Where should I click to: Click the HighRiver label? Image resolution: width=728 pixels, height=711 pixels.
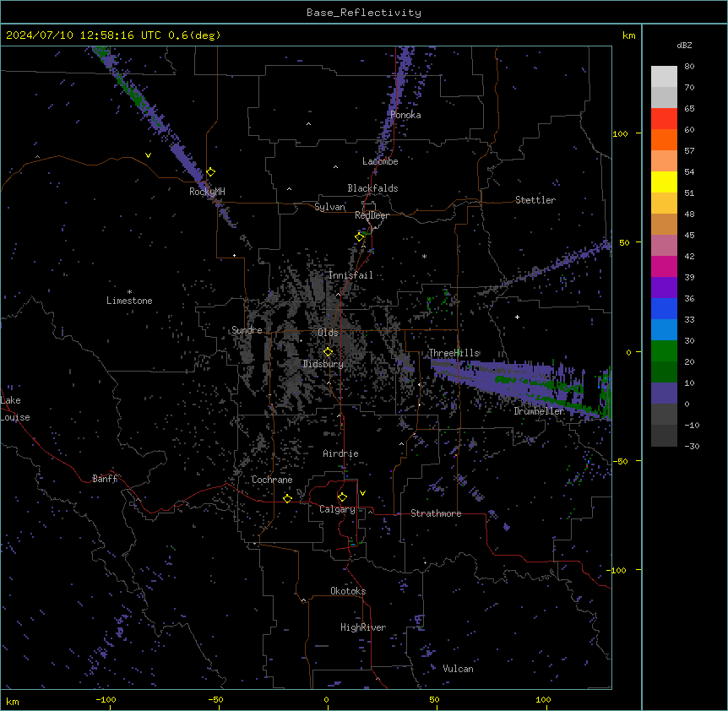pos(363,627)
